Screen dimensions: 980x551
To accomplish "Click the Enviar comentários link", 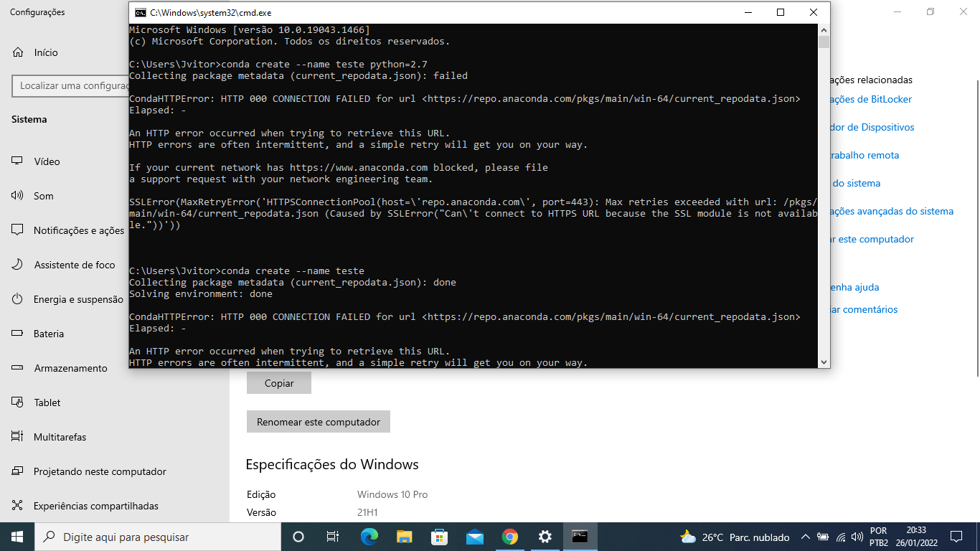I will pos(864,309).
